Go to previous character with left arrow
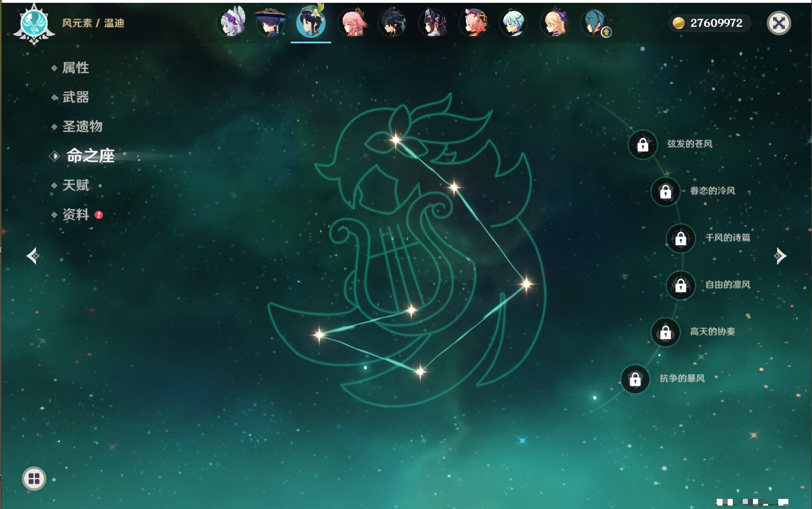Viewport: 812px width, 509px height. (33, 256)
